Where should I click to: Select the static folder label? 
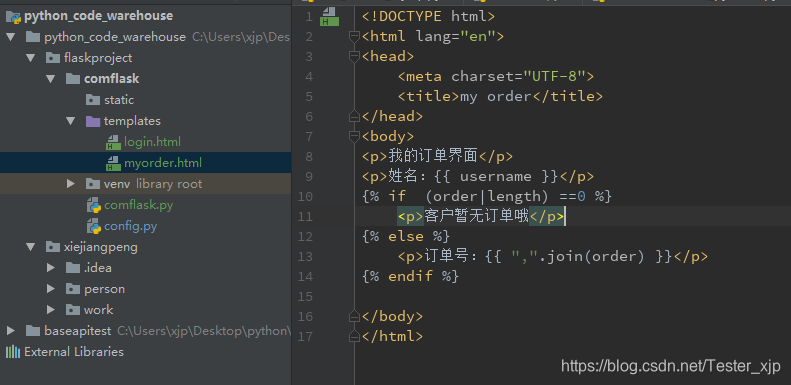coord(119,100)
